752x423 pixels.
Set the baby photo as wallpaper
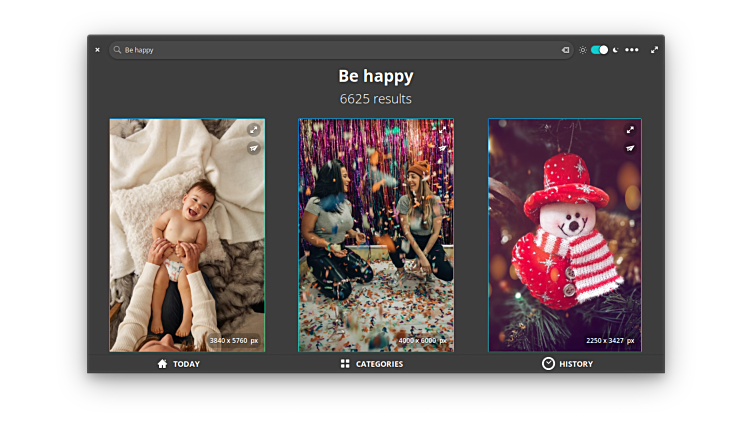254,148
